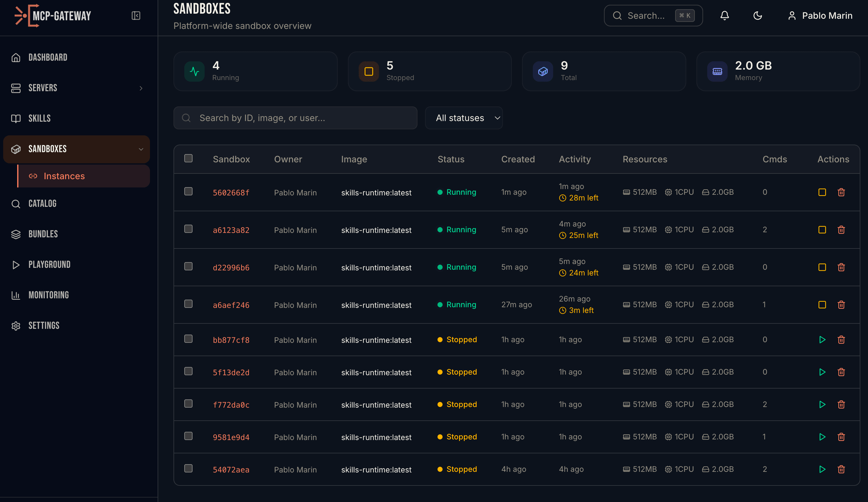Viewport: 868px width, 502px height.
Task: Check the row checkbox for sandbox a6123a82
Action: coord(188,229)
